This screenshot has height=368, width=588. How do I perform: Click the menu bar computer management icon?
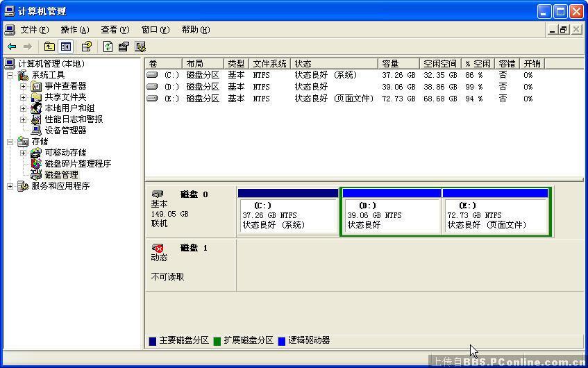click(10, 30)
